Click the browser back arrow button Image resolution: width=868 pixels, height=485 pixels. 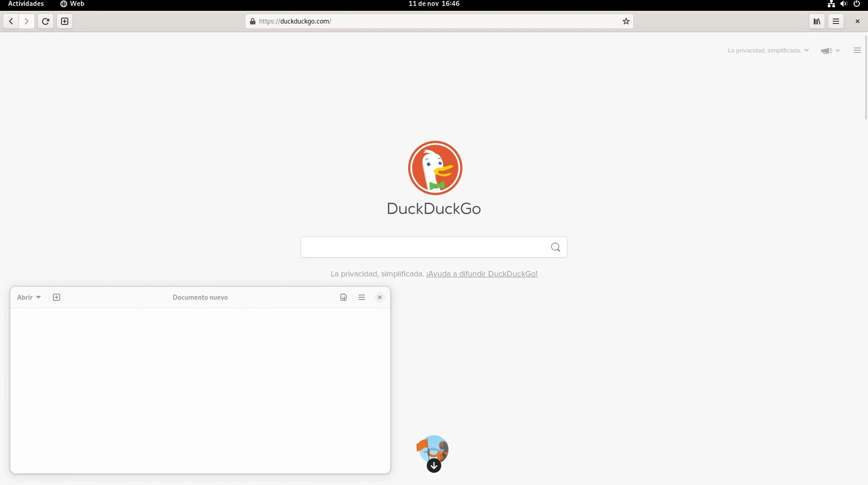pyautogui.click(x=11, y=21)
